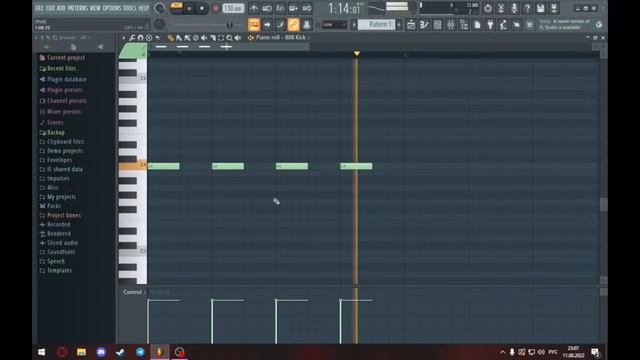
Task: Open the Windows Start button
Action: (42, 352)
